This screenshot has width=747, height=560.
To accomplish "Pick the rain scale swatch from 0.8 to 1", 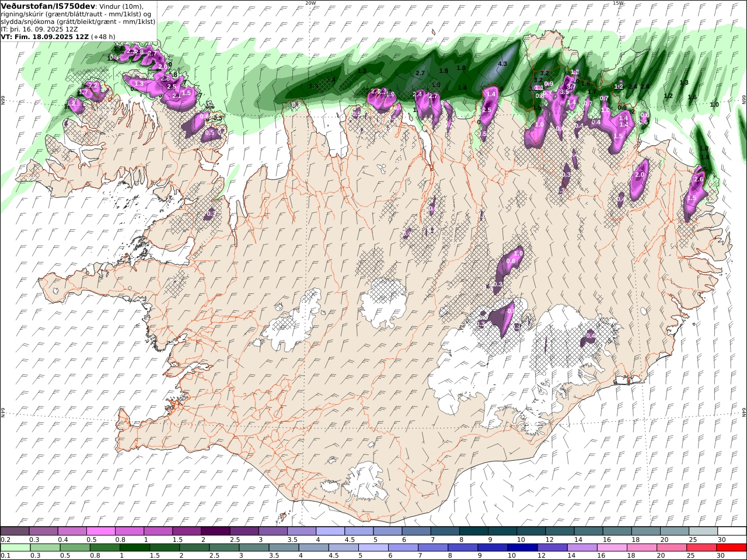I will pos(104,547).
